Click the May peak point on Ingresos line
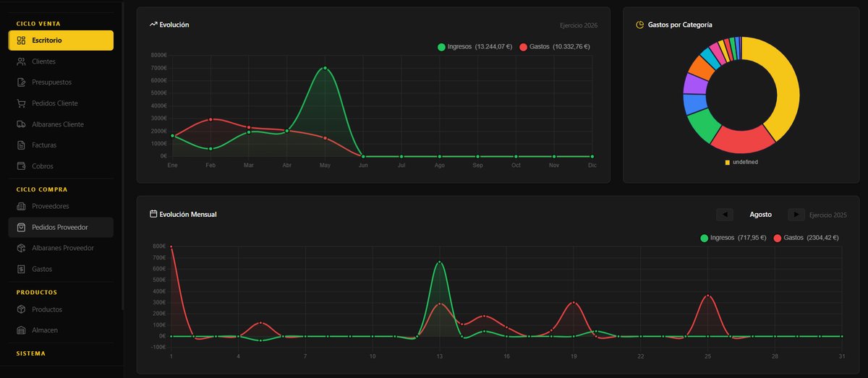This screenshot has width=868, height=378. coord(325,68)
